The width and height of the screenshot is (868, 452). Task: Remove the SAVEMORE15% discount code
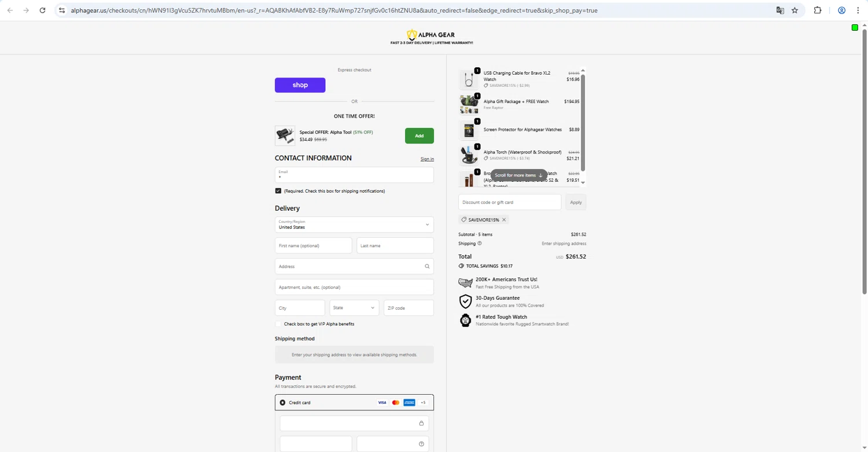(504, 220)
